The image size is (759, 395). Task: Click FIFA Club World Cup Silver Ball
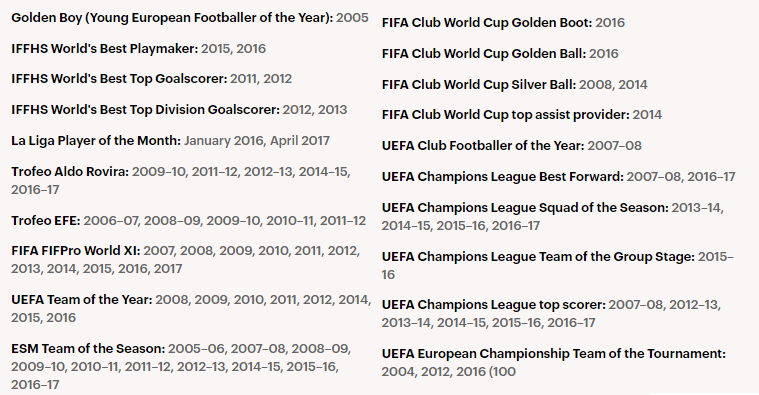point(479,85)
